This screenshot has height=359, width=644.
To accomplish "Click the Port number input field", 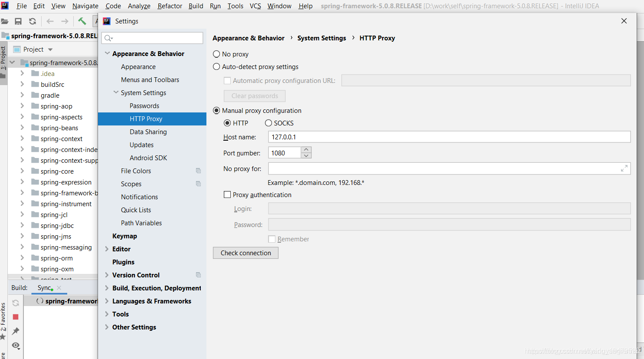I will coord(284,153).
